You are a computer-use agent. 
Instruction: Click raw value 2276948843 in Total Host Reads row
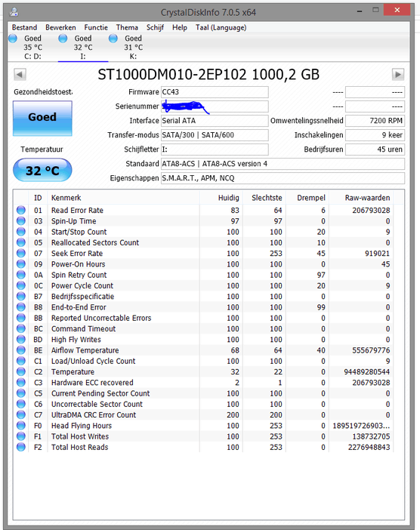click(369, 448)
